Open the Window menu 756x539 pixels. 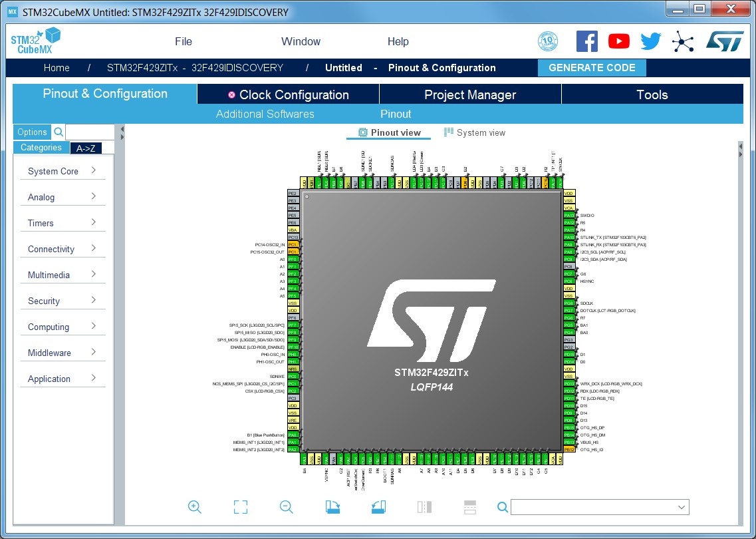(301, 41)
